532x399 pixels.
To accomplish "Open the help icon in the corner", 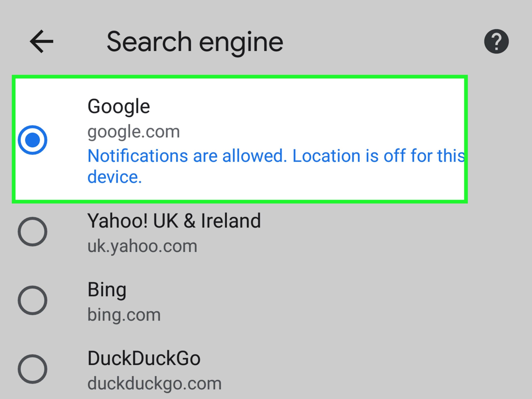I will coord(497,41).
